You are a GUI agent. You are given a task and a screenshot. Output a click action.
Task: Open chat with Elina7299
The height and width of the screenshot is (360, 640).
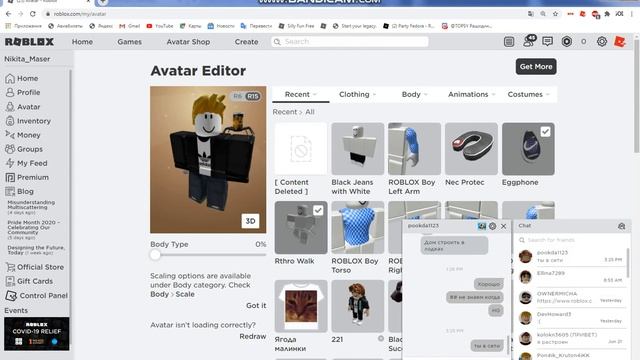click(x=570, y=277)
